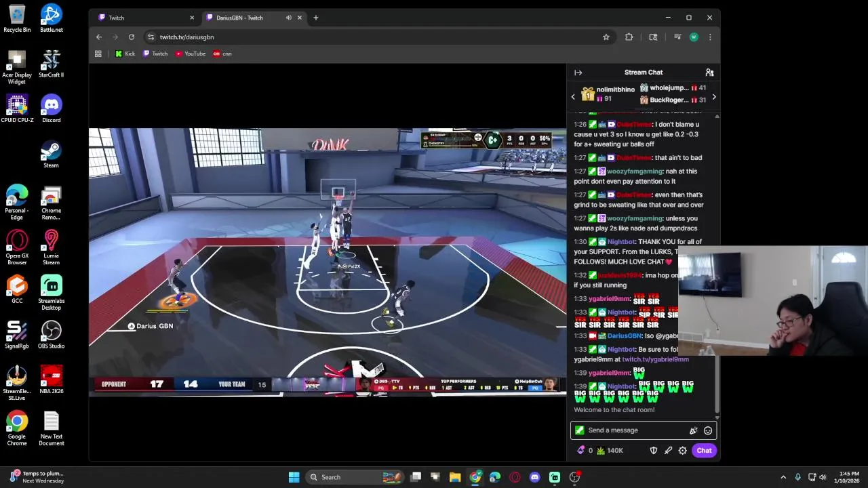Open volume control in system tray
868x488 pixels.
[x=823, y=477]
